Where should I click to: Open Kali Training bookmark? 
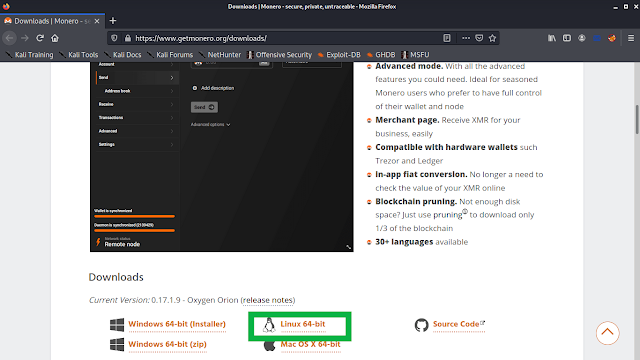pos(29,55)
